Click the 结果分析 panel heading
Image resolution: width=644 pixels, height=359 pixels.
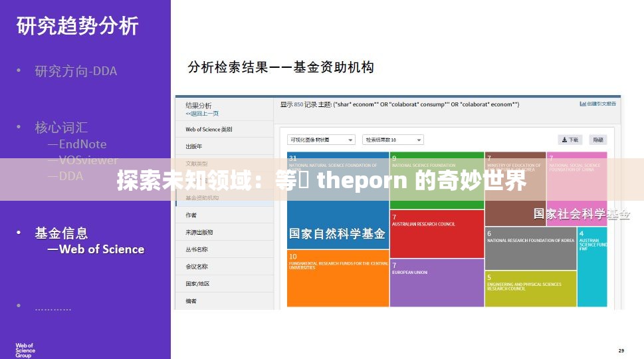click(x=198, y=106)
